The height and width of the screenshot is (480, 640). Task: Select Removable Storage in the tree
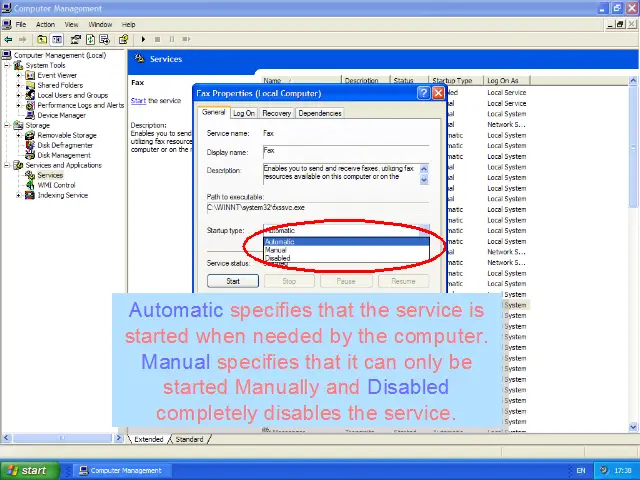[67, 135]
